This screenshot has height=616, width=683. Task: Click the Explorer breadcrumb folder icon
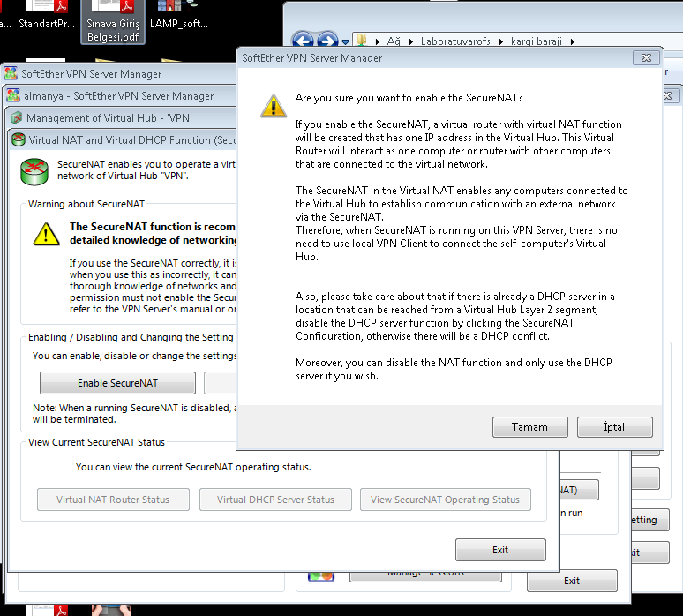pos(362,40)
